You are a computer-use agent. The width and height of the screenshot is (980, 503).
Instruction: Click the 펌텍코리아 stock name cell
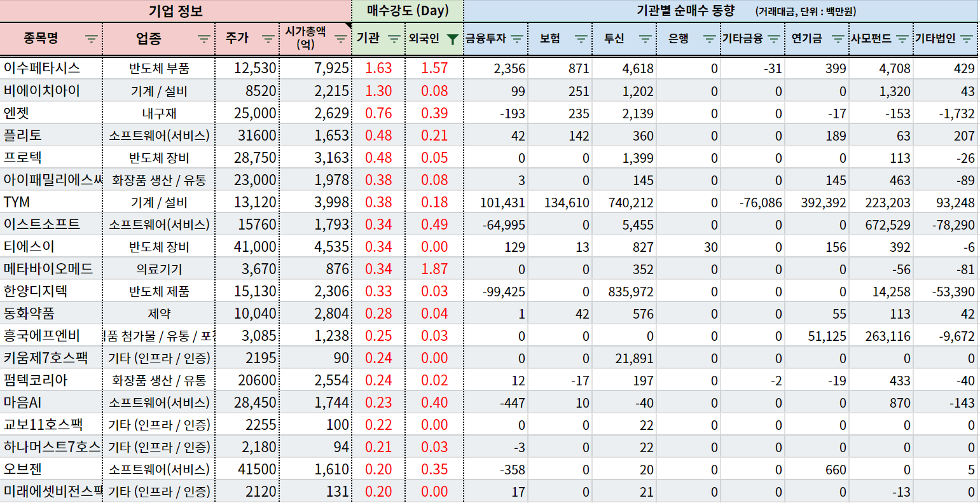(51, 380)
